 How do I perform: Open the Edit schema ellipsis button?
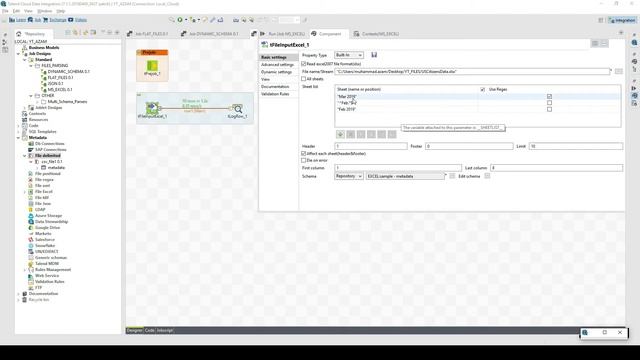click(487, 176)
